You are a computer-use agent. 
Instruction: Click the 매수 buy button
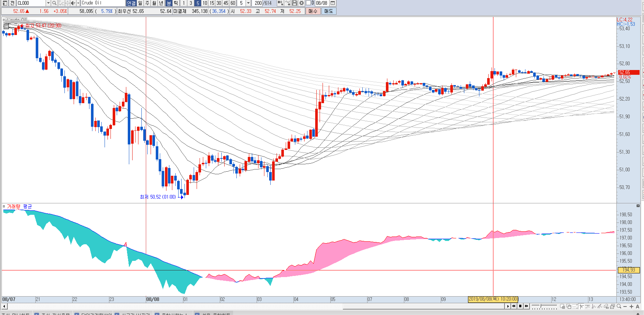pos(313,11)
